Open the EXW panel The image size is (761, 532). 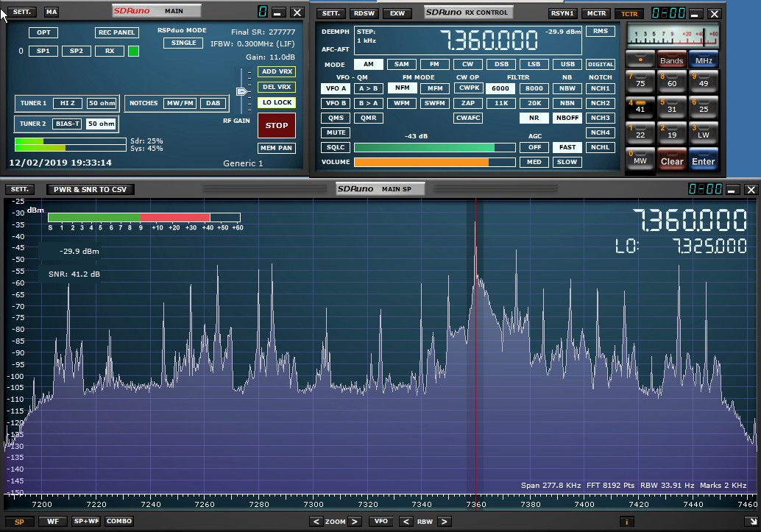[397, 13]
